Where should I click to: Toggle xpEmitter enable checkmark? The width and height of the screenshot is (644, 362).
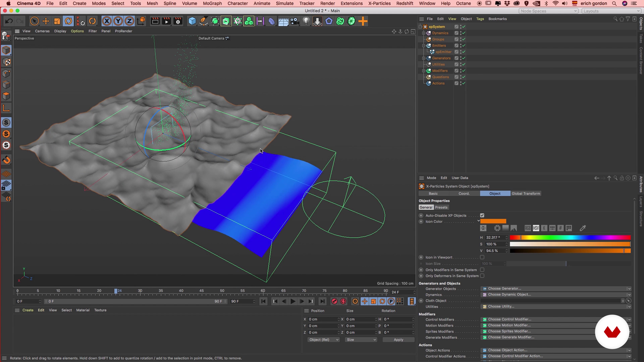pos(464,52)
